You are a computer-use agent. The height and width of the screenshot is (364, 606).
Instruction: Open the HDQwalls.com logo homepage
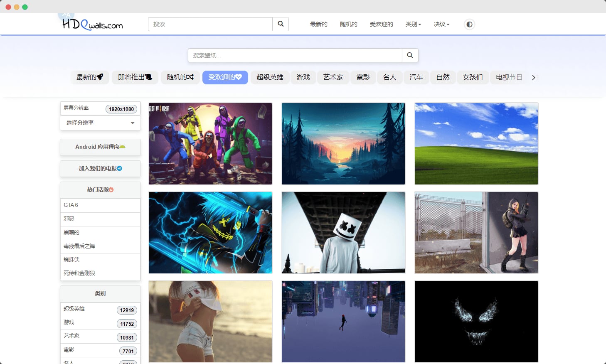(92, 24)
